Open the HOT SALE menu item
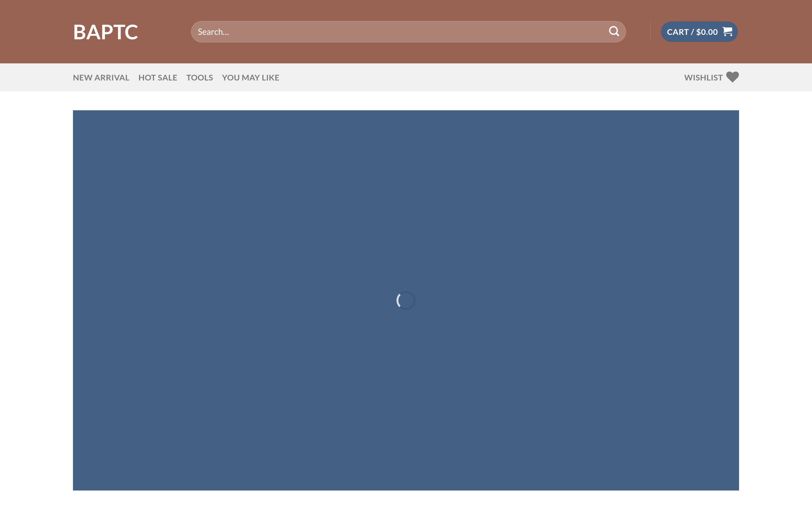The height and width of the screenshot is (507, 812). point(158,77)
